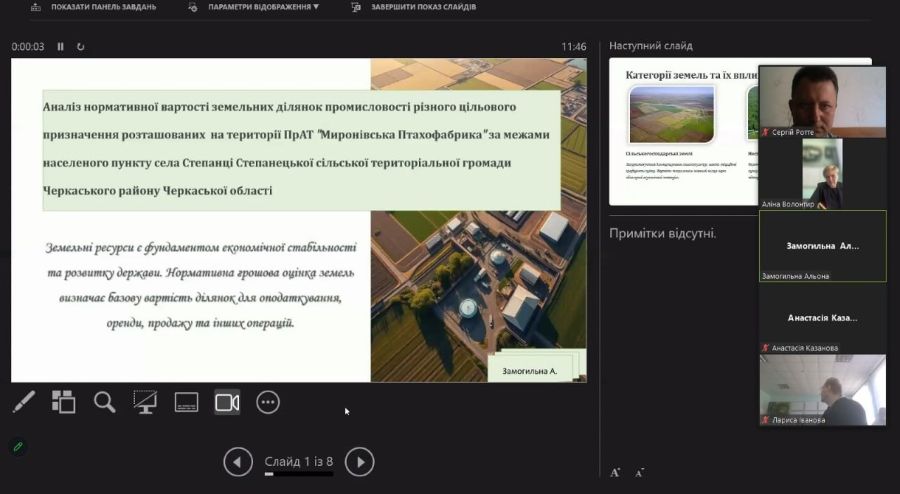Click the italic Земельні ресурси paragraph
This screenshot has width=900, height=494.
[200, 285]
